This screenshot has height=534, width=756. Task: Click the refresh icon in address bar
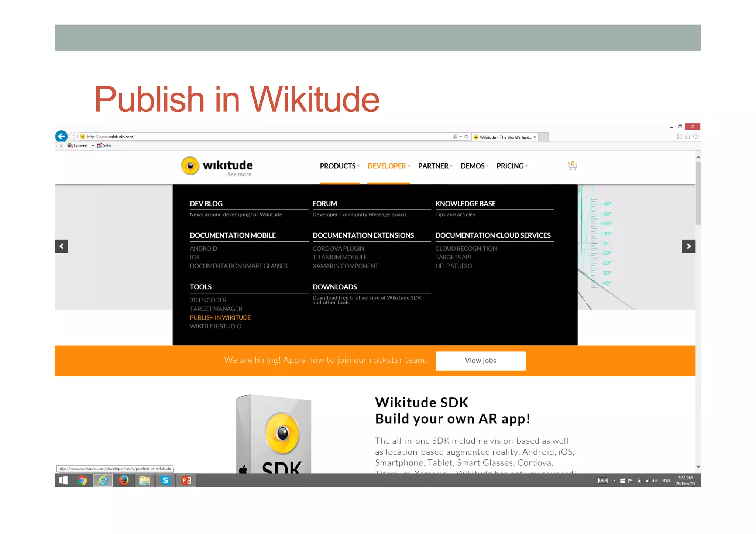466,137
